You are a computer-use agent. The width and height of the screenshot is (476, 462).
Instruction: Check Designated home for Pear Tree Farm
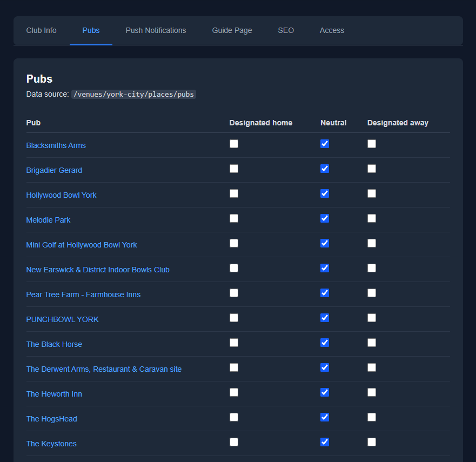[234, 293]
